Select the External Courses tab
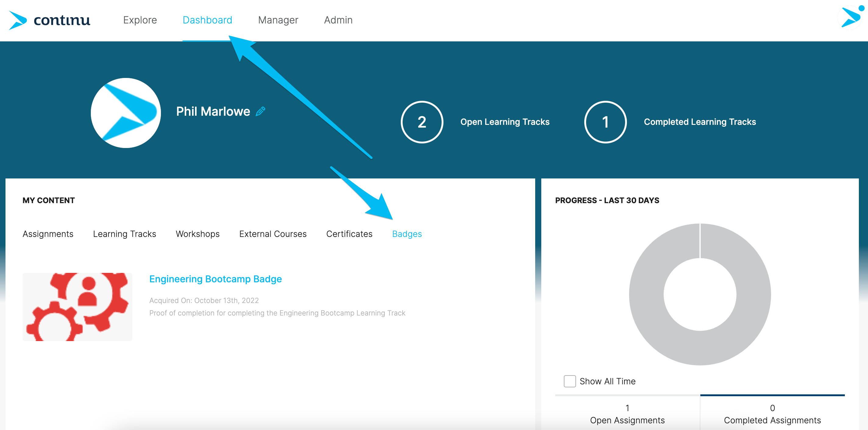The image size is (868, 430). point(272,234)
